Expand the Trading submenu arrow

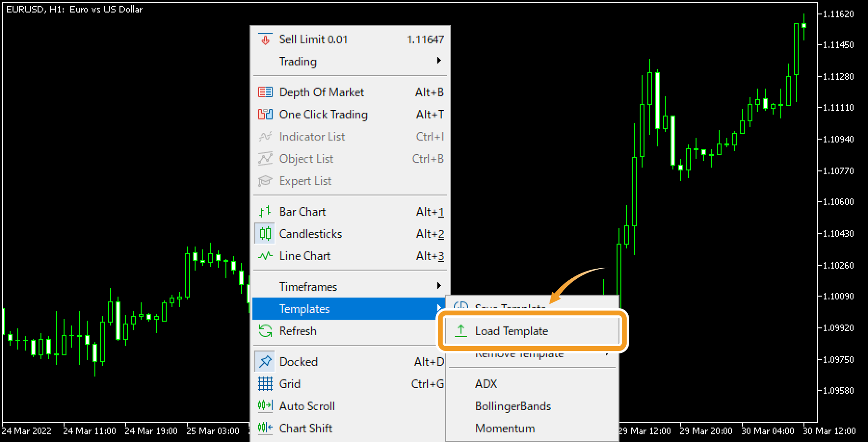coord(439,60)
